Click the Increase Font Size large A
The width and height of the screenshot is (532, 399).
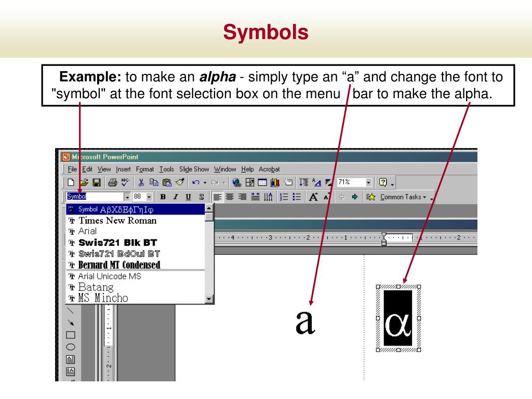[x=313, y=197]
